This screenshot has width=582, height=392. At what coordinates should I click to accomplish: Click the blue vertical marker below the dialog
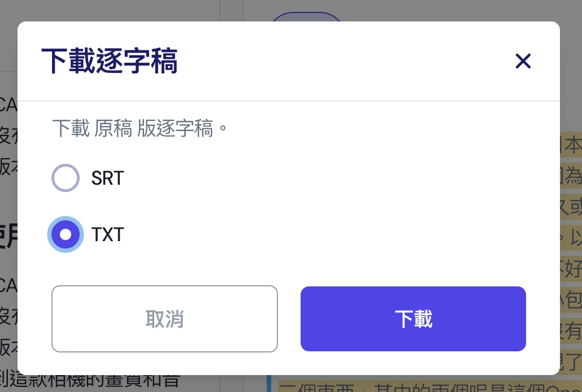point(269,384)
